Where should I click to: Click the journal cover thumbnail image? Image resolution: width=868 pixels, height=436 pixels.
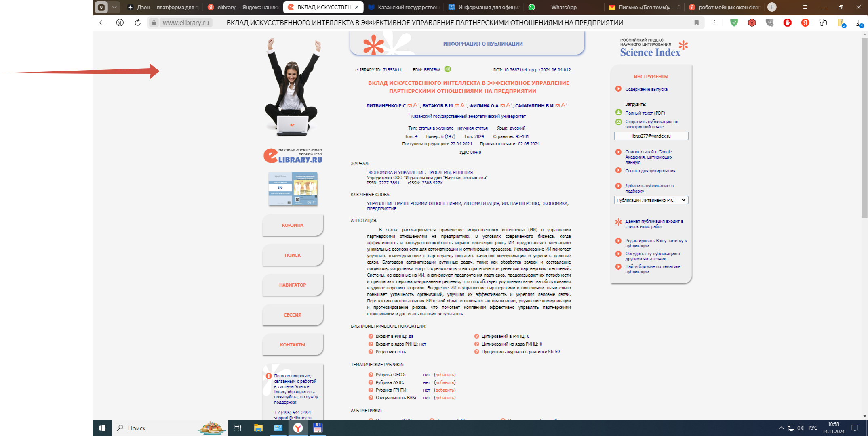point(293,189)
